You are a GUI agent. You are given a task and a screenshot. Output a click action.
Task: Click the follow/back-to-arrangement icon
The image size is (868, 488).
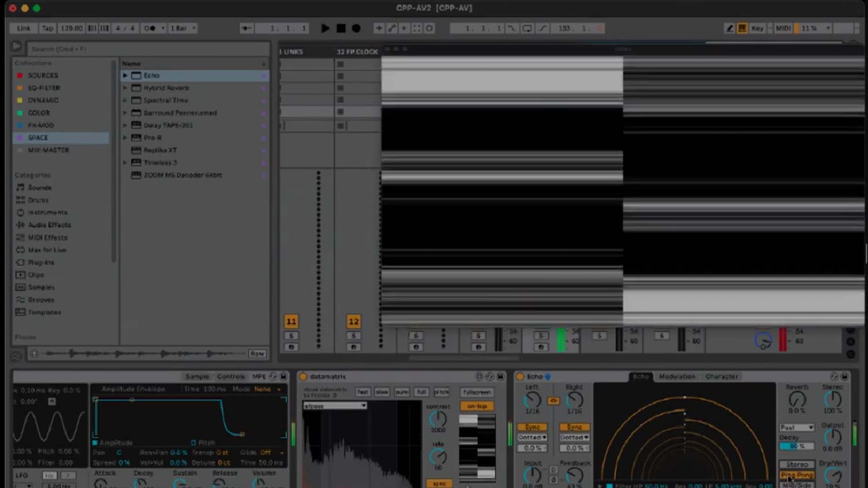247,28
